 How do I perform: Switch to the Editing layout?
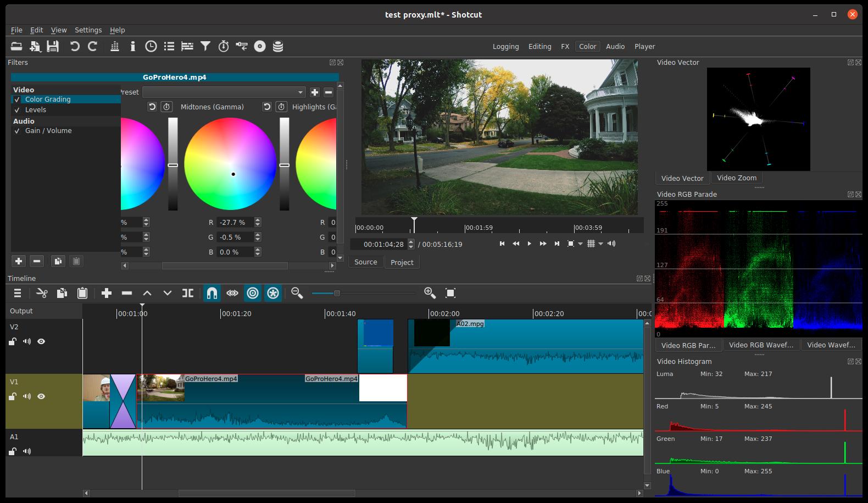[x=539, y=47]
